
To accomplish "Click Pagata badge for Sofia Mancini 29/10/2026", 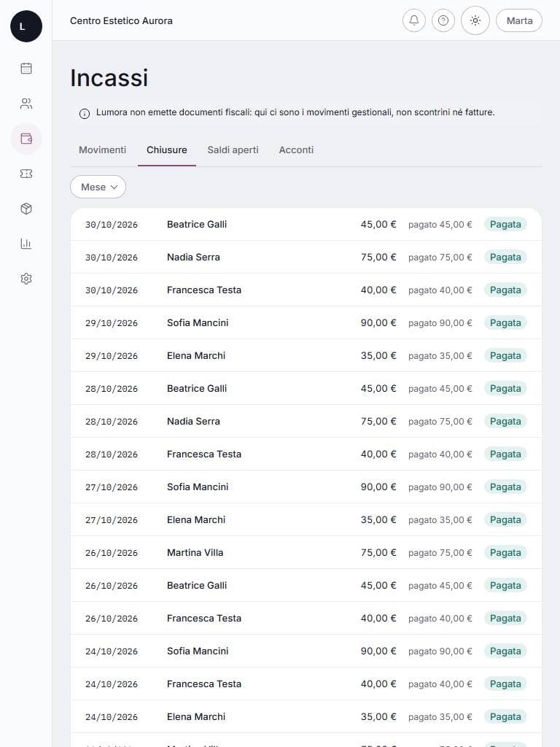I will click(505, 323).
